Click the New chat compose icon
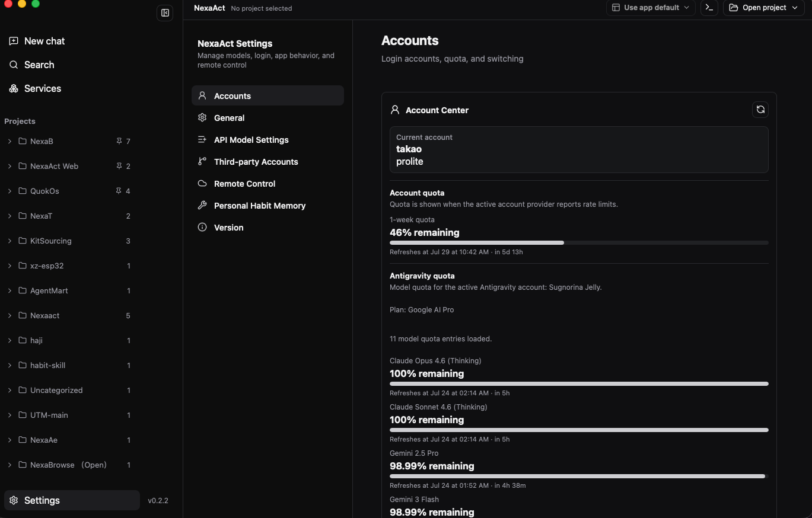Screen dimensions: 812x518 point(14,41)
